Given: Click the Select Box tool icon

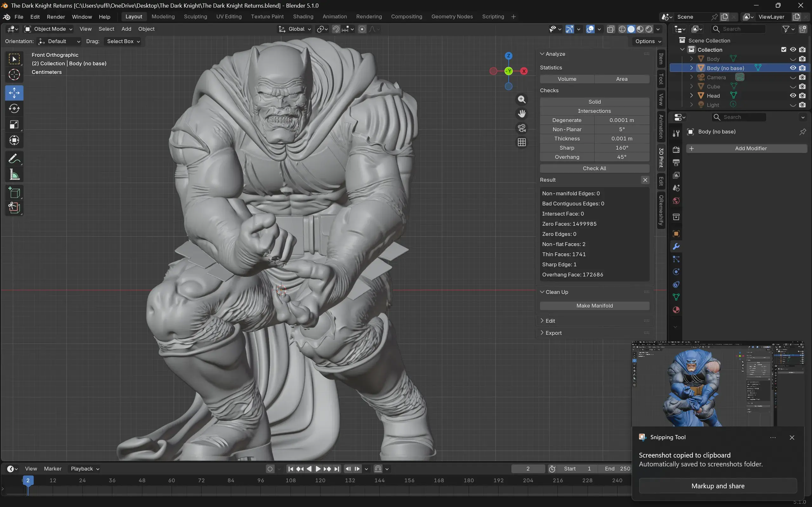Looking at the screenshot, I should point(14,59).
